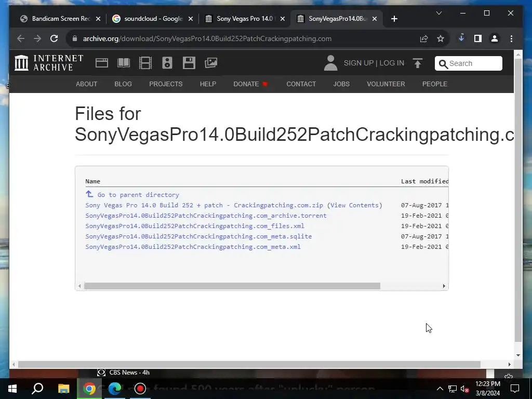Click the address bar URL

click(207, 38)
